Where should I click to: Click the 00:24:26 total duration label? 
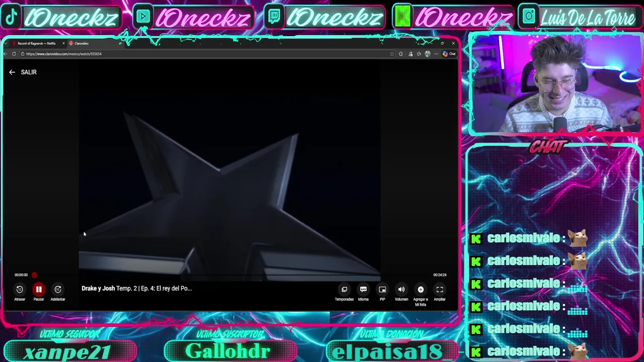(440, 275)
